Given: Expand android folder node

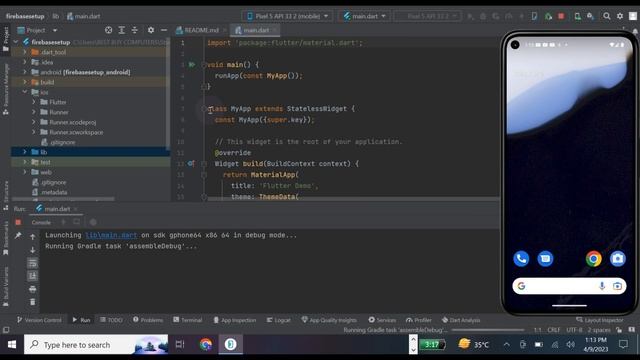Looking at the screenshot, I should [x=25, y=72].
